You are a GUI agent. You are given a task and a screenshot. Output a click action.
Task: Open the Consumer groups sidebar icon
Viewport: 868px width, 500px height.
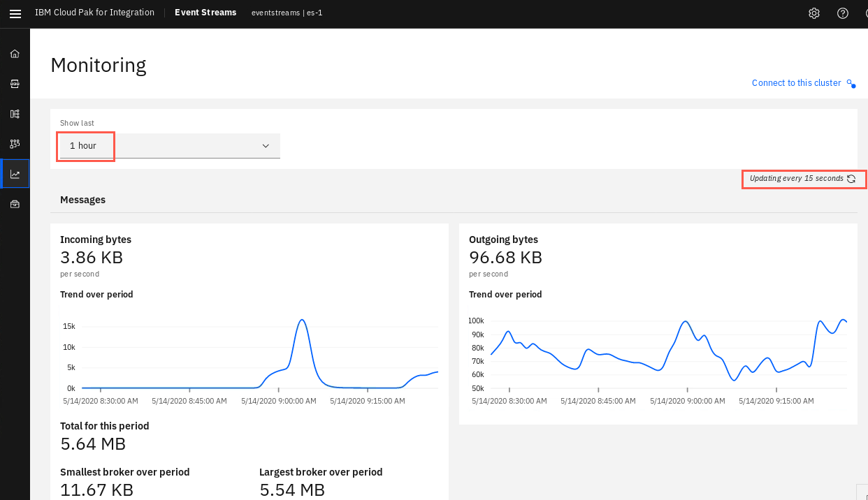15,144
